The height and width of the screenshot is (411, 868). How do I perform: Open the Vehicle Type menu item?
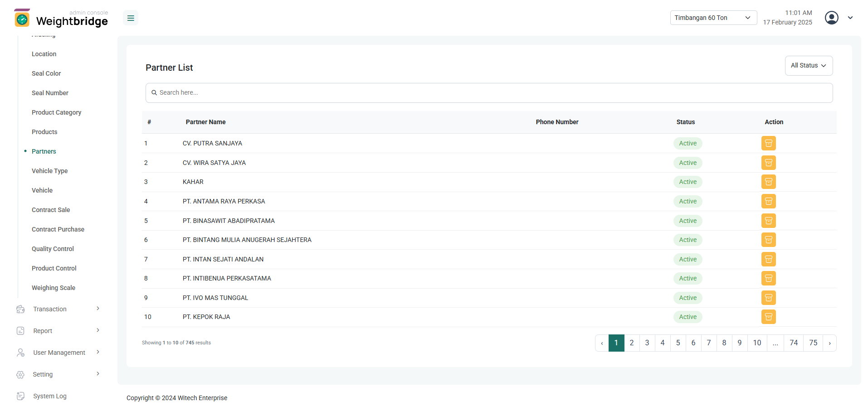(x=49, y=171)
